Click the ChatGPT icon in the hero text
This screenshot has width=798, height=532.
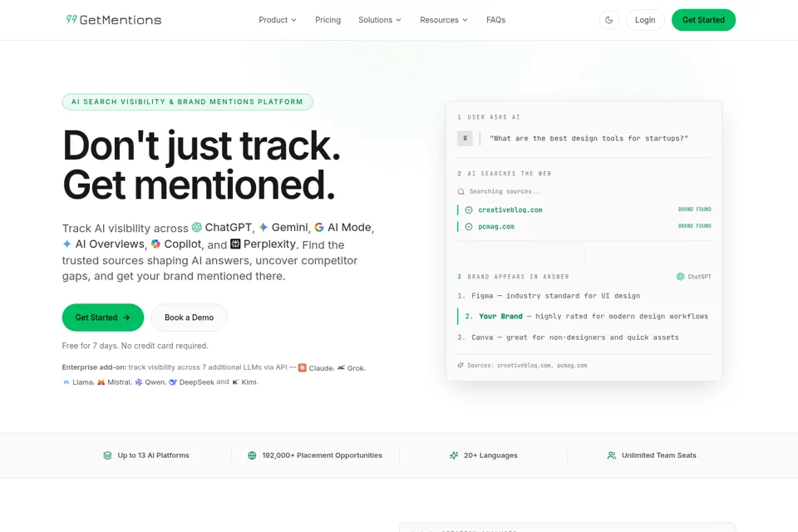coord(197,227)
